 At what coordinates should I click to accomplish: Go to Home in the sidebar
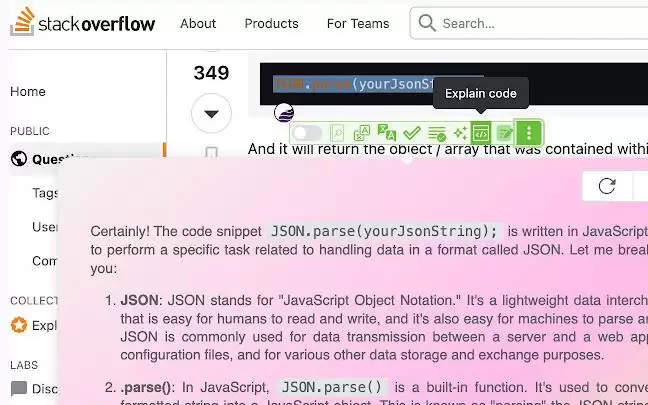click(28, 91)
